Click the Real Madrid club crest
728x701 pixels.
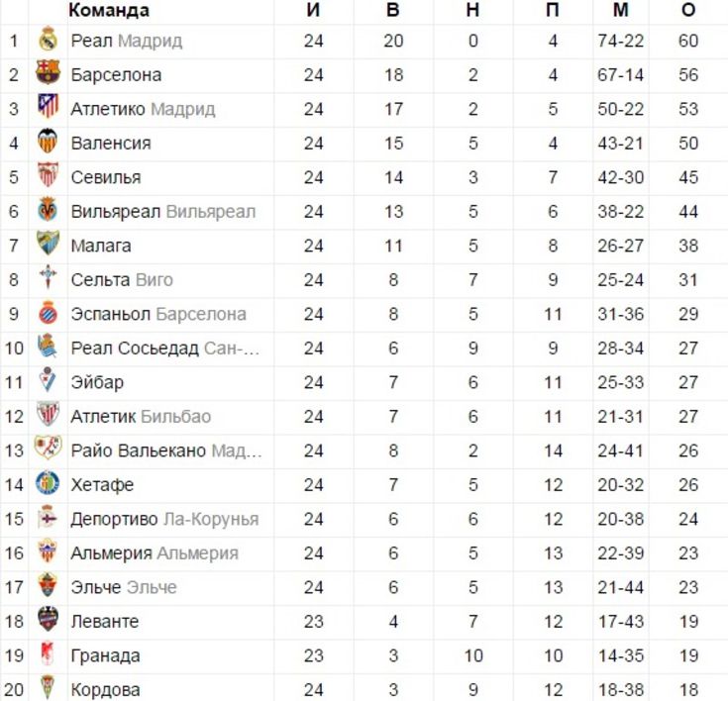[48, 39]
